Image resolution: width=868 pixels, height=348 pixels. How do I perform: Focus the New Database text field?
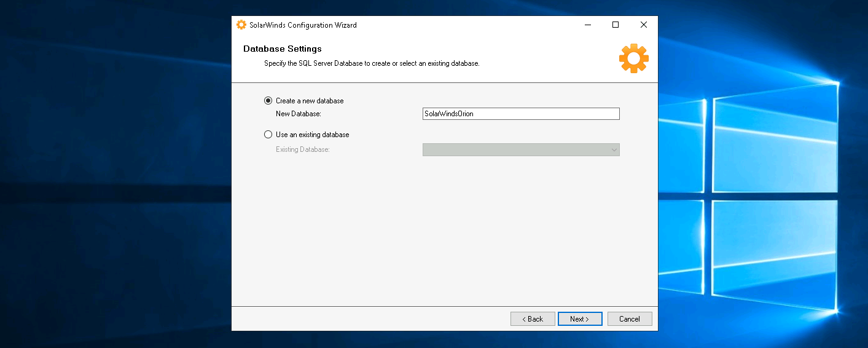pos(521,114)
